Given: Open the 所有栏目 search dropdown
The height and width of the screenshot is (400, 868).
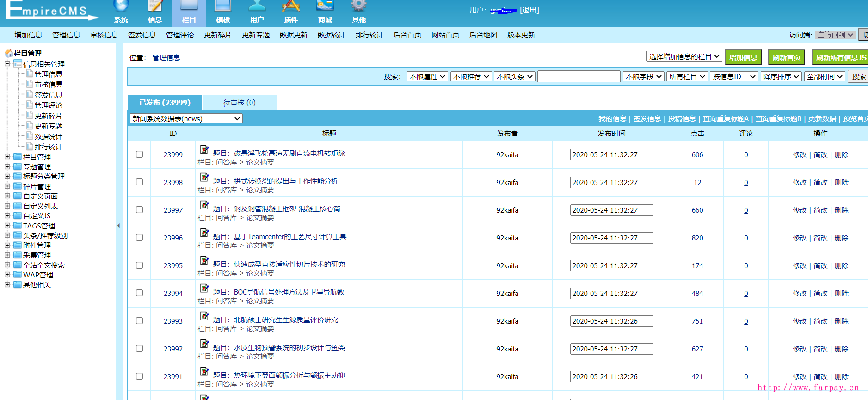Looking at the screenshot, I should coord(687,76).
